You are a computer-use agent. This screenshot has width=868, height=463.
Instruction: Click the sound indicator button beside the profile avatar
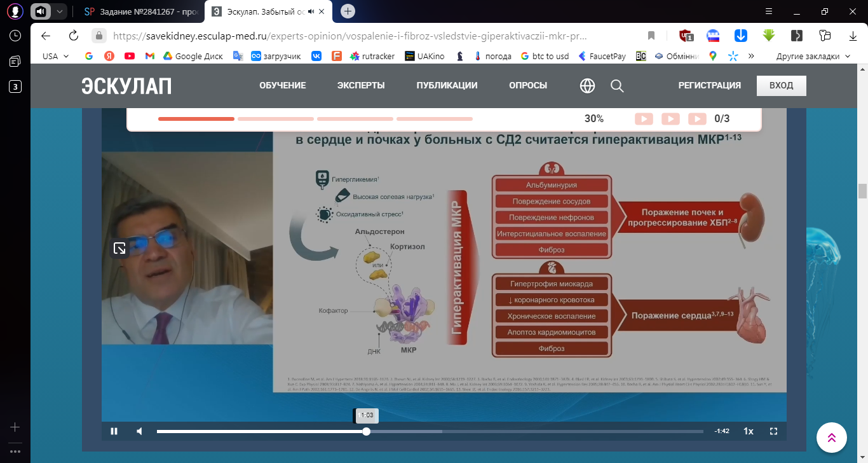pos(40,11)
